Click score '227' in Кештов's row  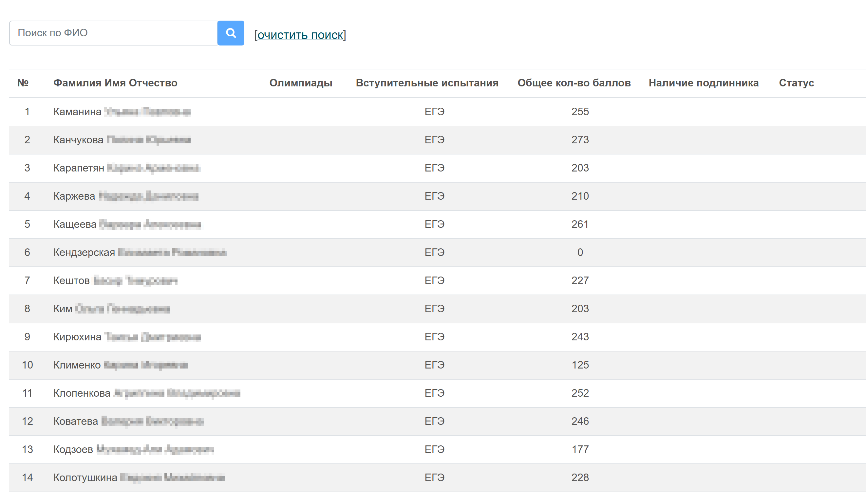click(x=580, y=280)
